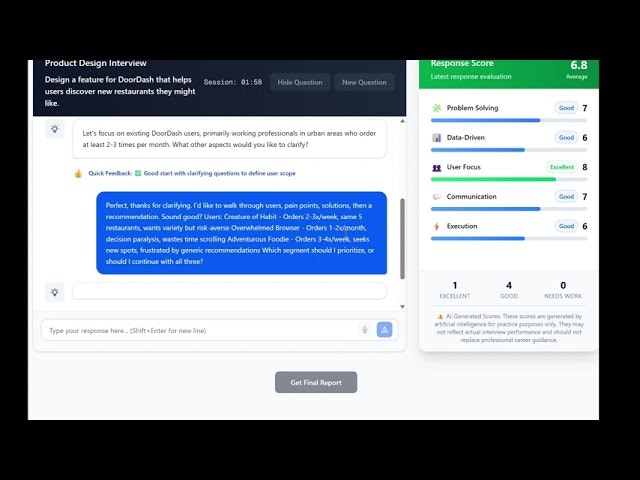Click the blue user message bubble
Screen dimensions: 640x480
point(242,233)
